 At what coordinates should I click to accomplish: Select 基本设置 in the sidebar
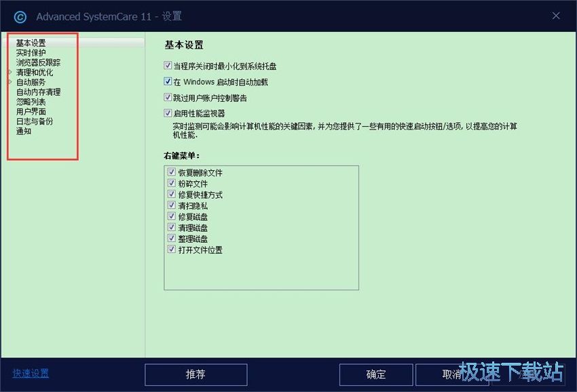tap(31, 43)
